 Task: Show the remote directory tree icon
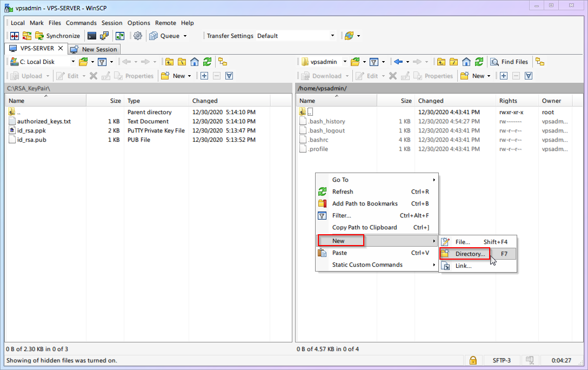pos(539,62)
